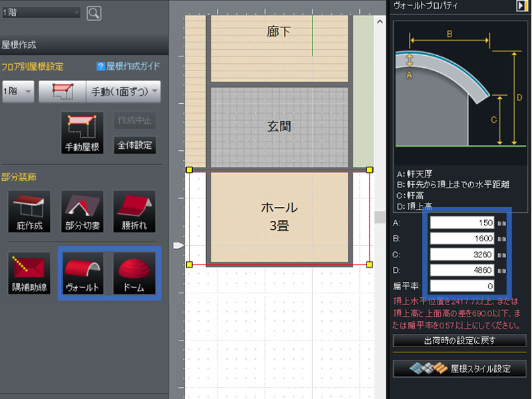
Task: Collapse the vault property panel arrow
Action: (522, 6)
